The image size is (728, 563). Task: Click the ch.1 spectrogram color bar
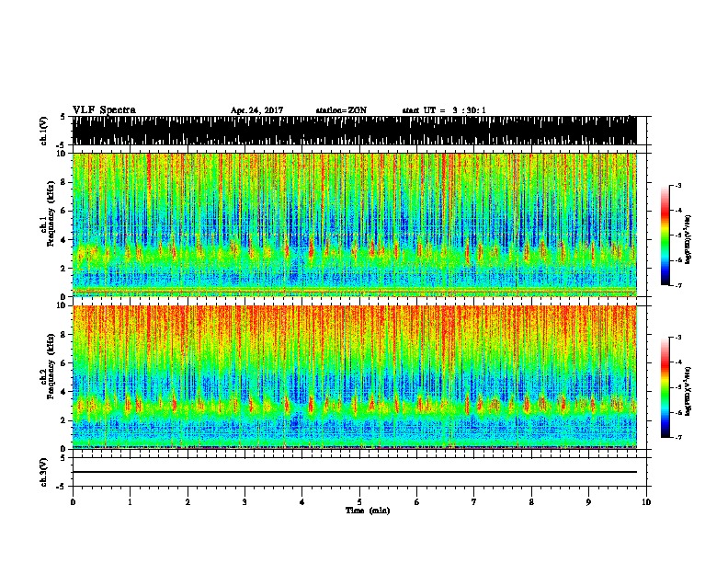click(665, 236)
